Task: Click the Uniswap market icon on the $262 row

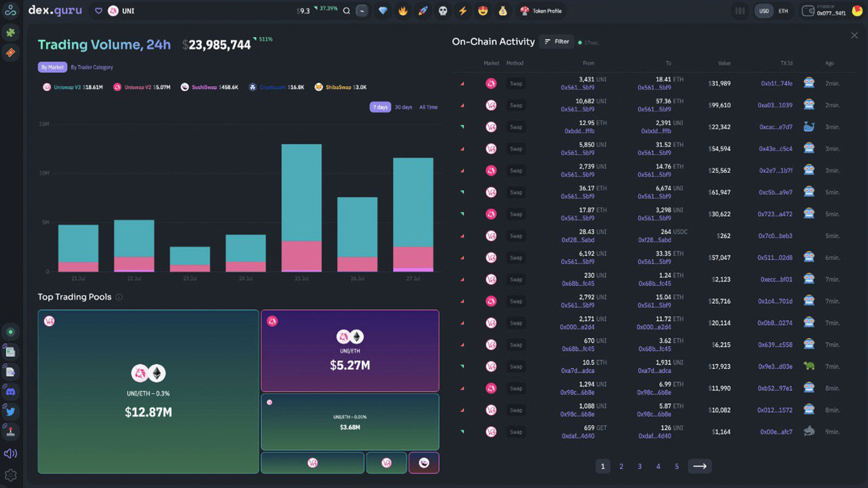Action: [491, 236]
